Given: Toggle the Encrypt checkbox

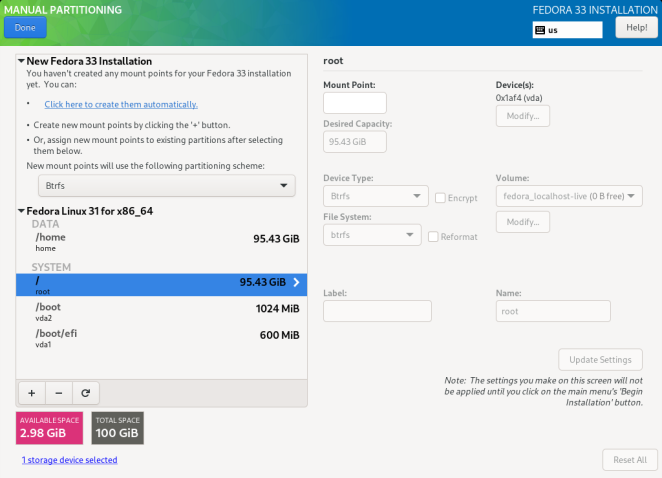Looking at the screenshot, I should (x=440, y=198).
